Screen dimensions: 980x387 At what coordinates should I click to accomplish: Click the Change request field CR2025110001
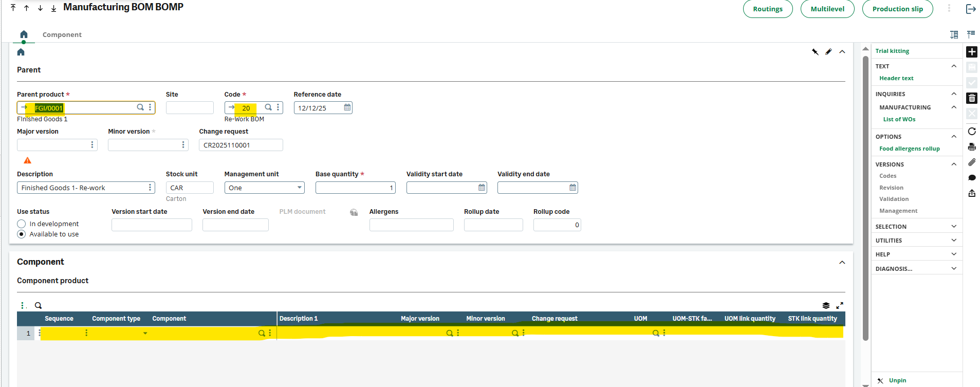[x=241, y=145]
